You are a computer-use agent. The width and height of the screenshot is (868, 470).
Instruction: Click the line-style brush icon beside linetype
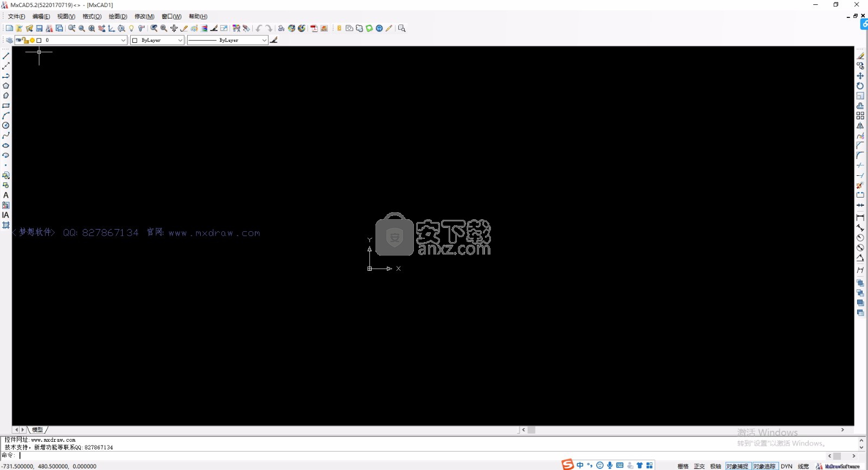[x=274, y=40]
